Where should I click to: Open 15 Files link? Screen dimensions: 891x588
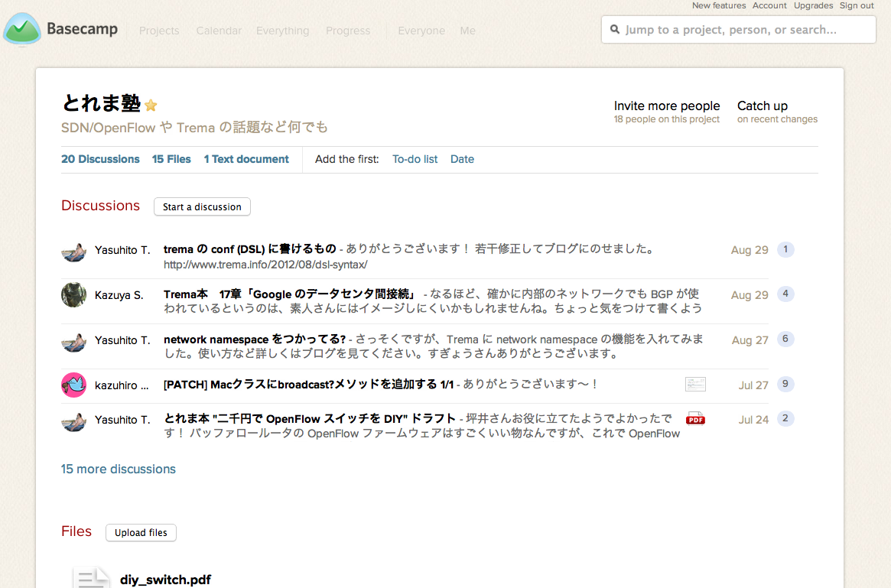click(171, 159)
